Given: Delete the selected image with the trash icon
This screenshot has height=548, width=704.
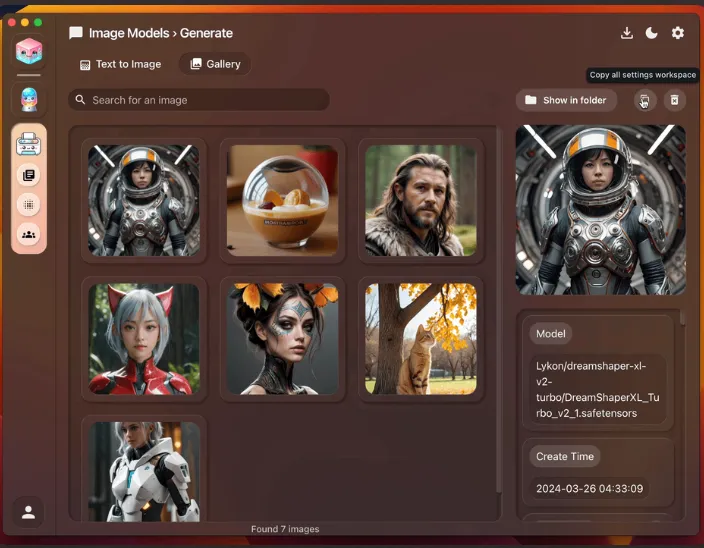Looking at the screenshot, I should pos(675,100).
